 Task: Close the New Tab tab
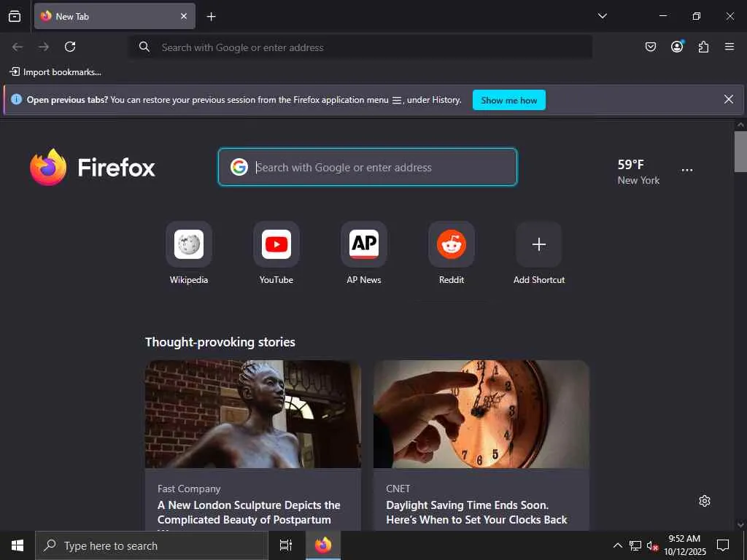pyautogui.click(x=184, y=16)
